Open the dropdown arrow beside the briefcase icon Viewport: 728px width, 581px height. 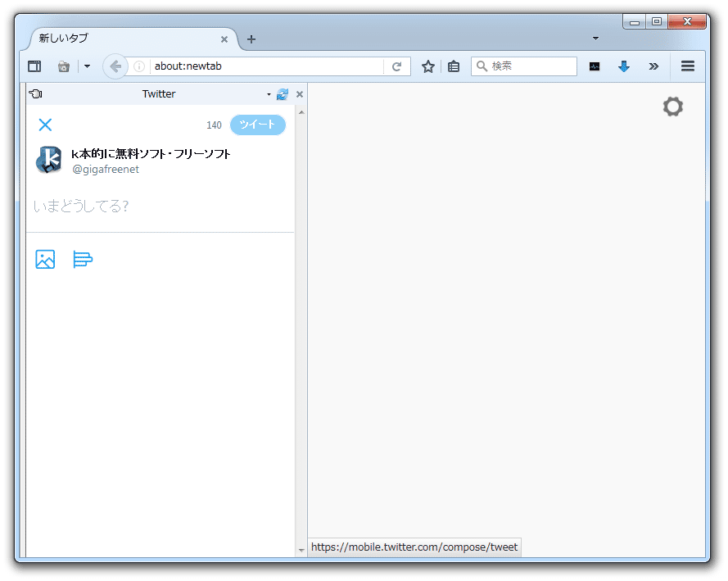(x=87, y=66)
